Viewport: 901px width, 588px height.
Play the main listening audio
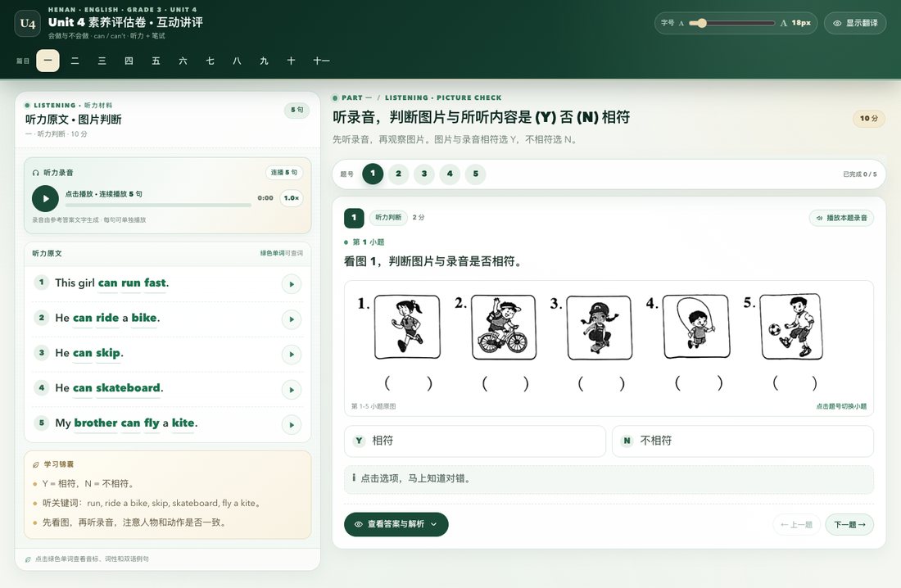pos(45,199)
